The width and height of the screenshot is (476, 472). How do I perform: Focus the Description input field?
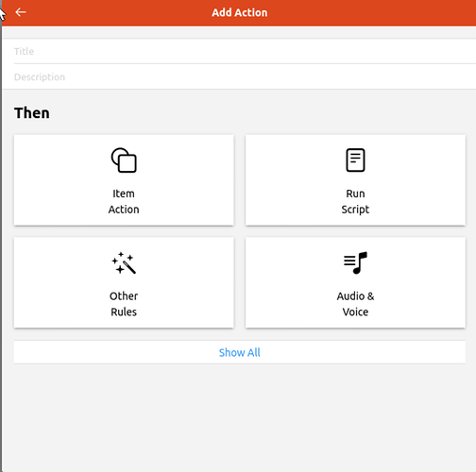[x=239, y=77]
